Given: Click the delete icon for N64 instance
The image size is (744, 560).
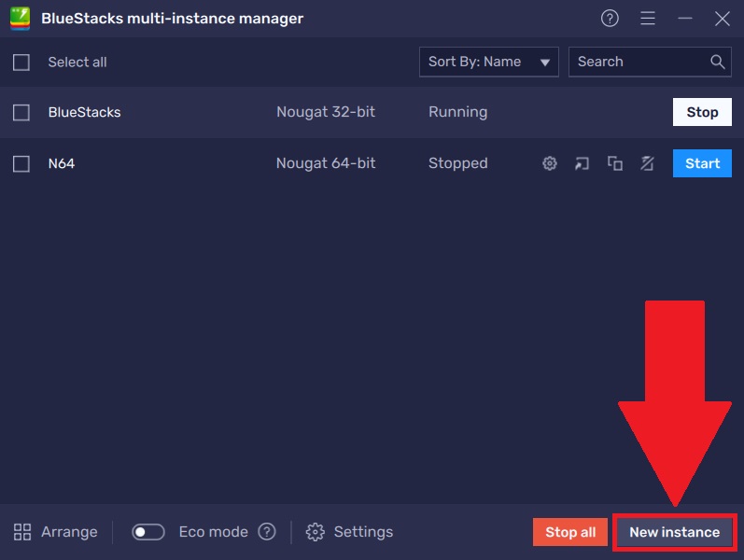Looking at the screenshot, I should [x=647, y=163].
